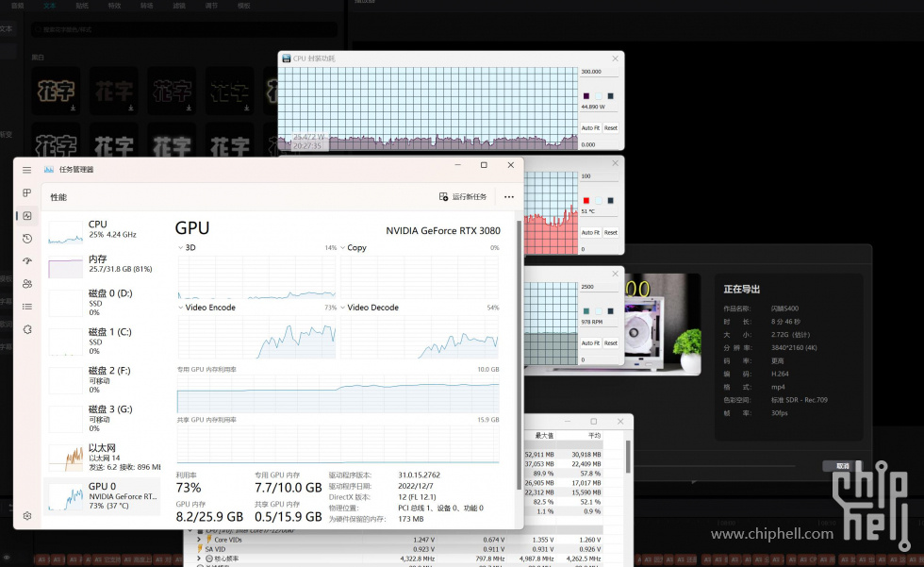Click the 任务管理器 title bar app icon

(x=49, y=170)
